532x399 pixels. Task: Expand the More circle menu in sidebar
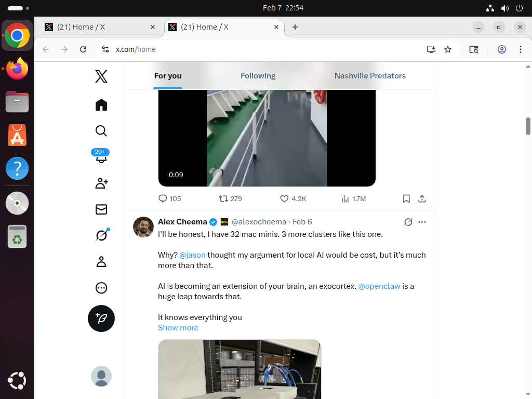point(101,288)
